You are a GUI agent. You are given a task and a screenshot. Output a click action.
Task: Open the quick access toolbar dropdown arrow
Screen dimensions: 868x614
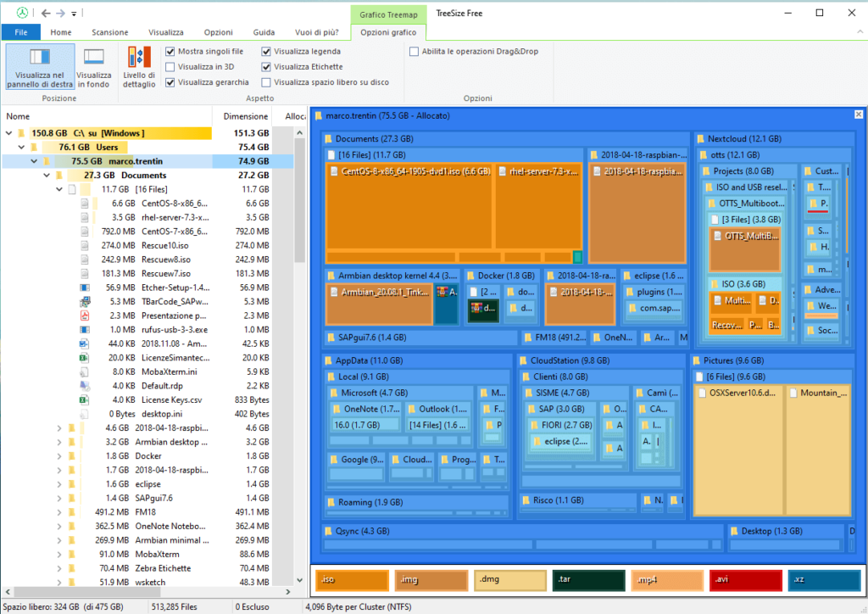(x=74, y=14)
